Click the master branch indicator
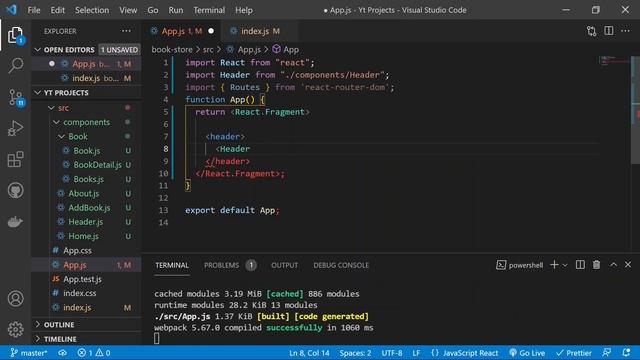The image size is (640, 360). point(29,353)
